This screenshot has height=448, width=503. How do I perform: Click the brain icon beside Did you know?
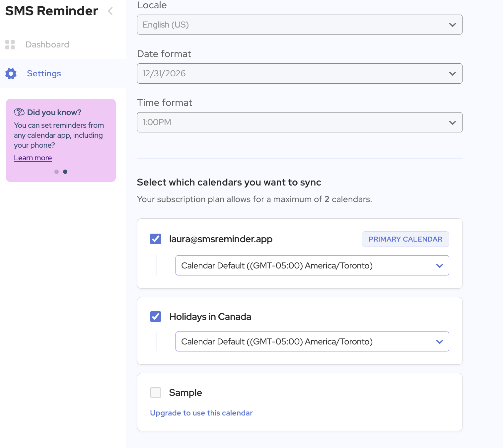(x=19, y=112)
